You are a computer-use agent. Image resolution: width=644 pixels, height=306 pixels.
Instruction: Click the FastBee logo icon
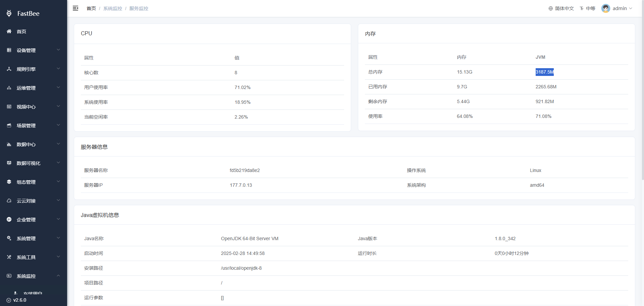(x=9, y=13)
